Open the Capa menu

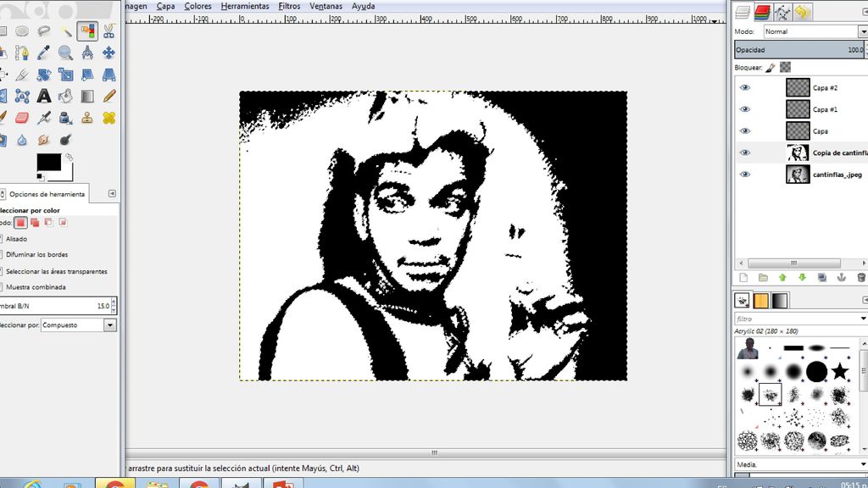(165, 6)
